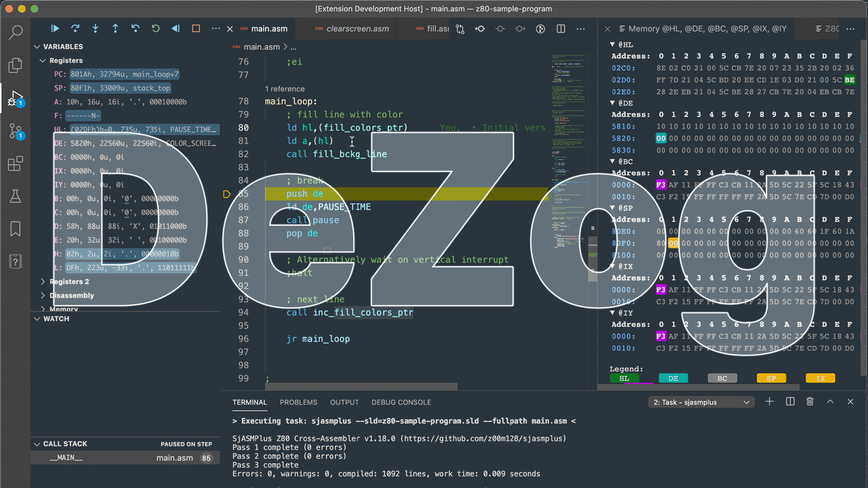Open the terminal task selector dropdown
Screen dimensions: 868x488
tap(701, 402)
